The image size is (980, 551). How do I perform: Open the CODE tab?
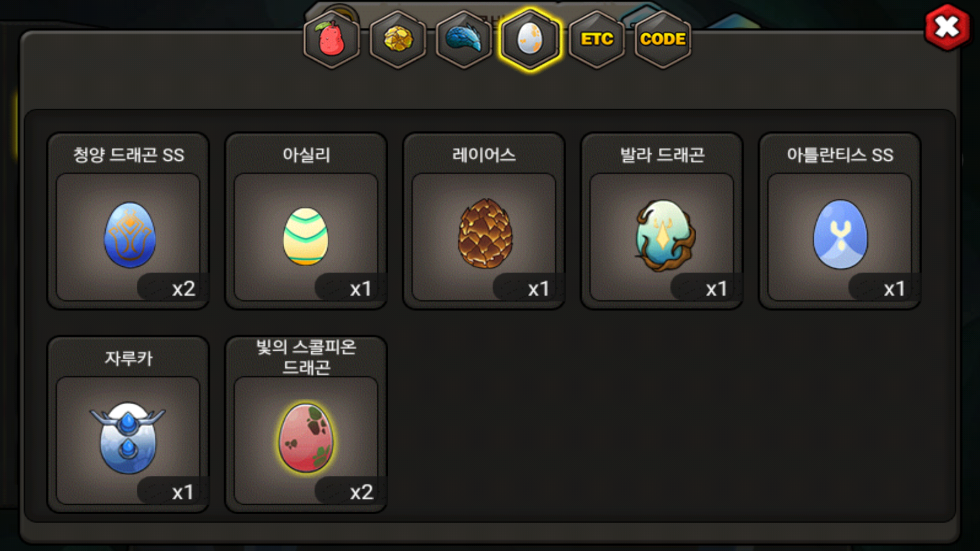(x=663, y=39)
